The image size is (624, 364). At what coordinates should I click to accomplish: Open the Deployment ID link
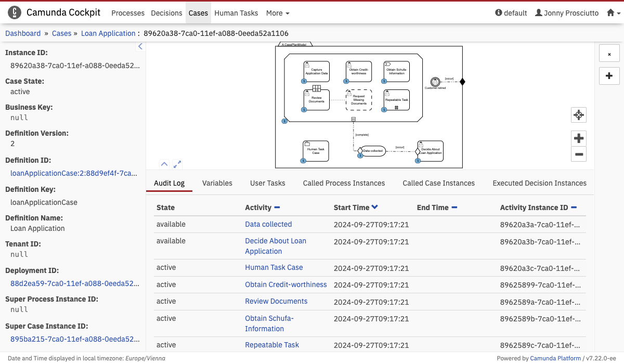[75, 283]
